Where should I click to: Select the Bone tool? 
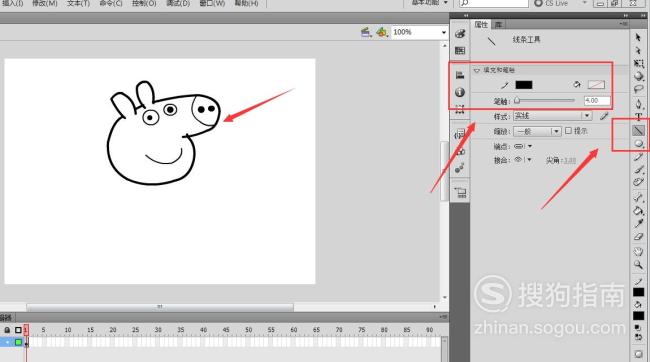pos(638,198)
